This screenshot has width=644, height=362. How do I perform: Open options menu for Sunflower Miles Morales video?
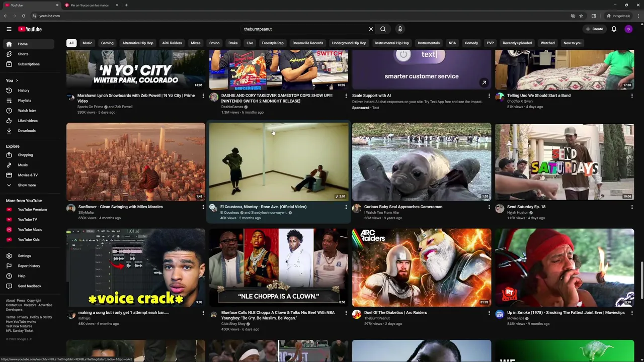203,207
